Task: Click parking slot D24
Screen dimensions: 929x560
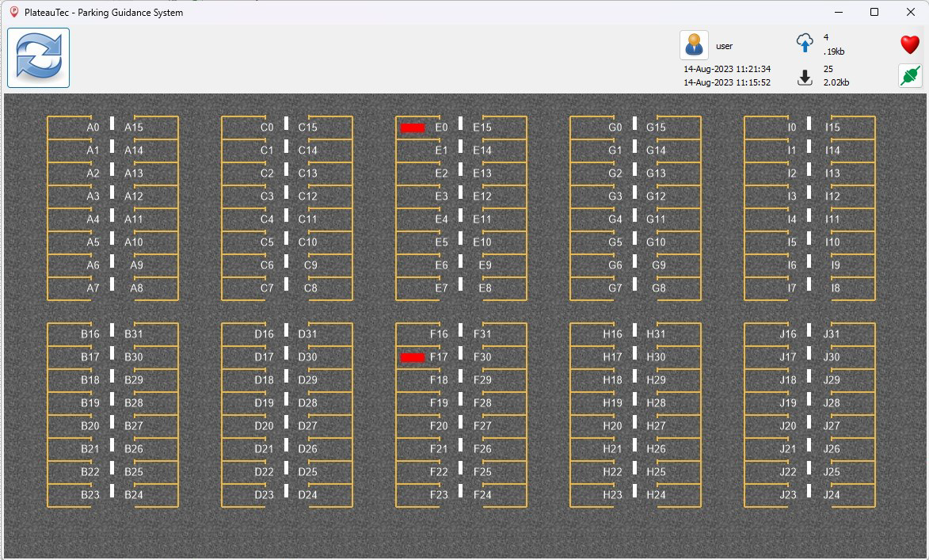Action: click(x=308, y=495)
